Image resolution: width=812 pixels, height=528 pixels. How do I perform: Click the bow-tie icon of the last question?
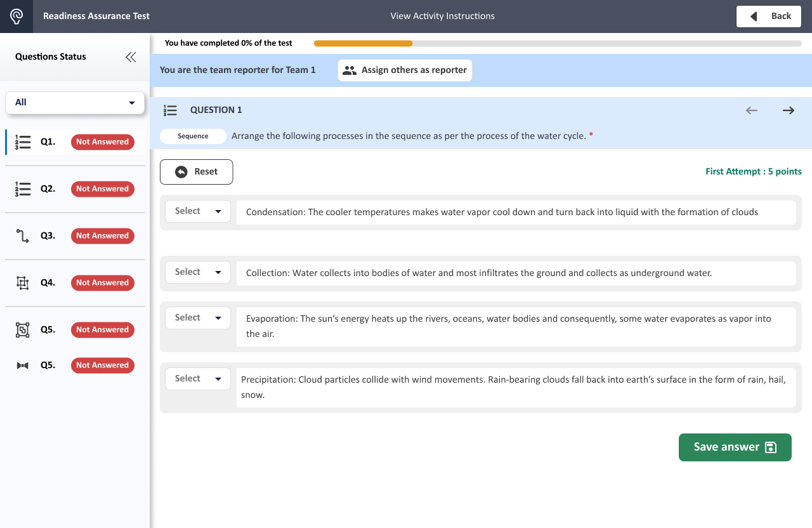(23, 366)
